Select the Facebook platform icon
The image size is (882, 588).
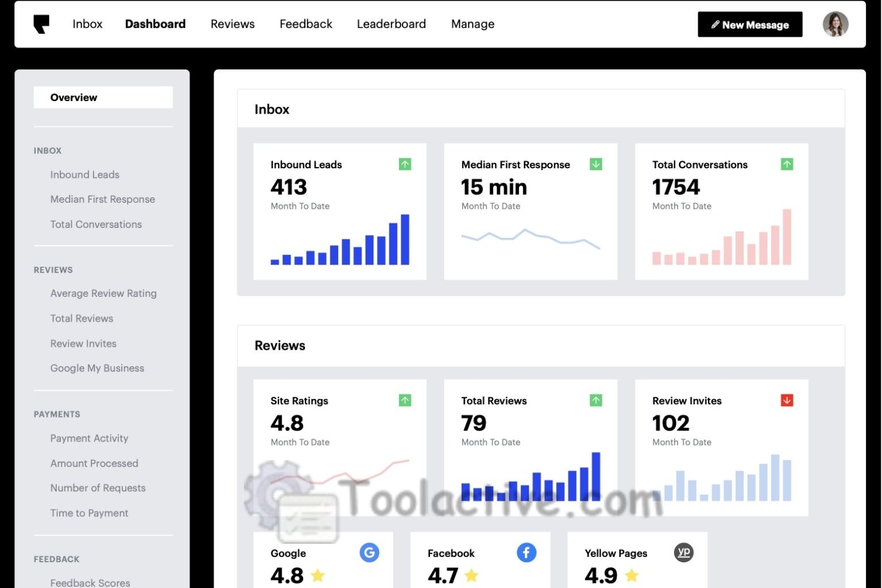[526, 552]
